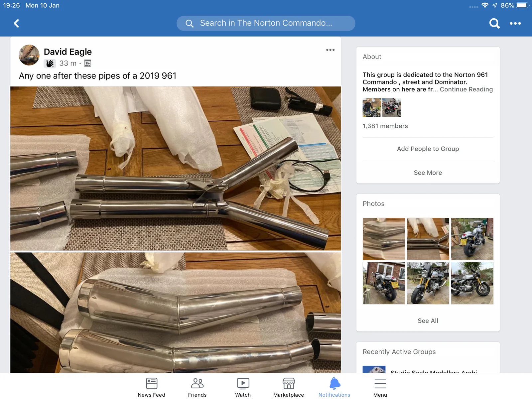Open See All under Photos
The image size is (532, 399).
(428, 321)
